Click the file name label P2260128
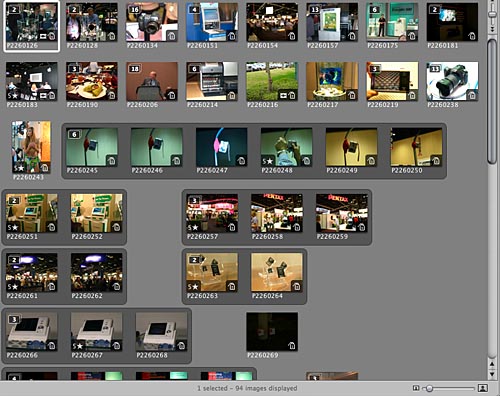The height and width of the screenshot is (396, 500). point(82,45)
